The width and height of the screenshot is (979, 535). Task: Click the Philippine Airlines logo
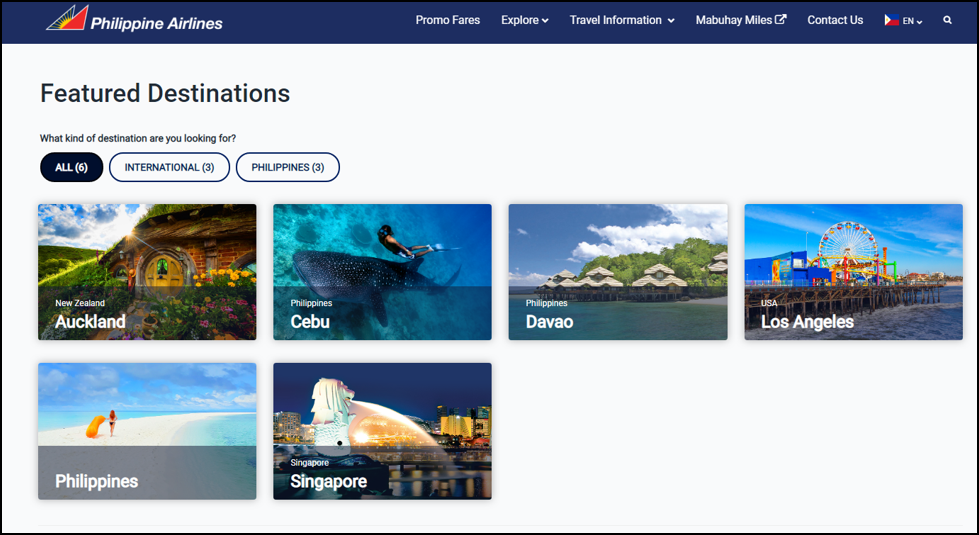pos(134,19)
